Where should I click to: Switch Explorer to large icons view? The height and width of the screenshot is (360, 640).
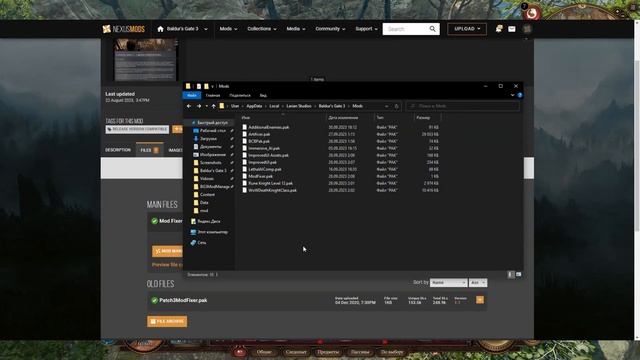click(x=518, y=275)
